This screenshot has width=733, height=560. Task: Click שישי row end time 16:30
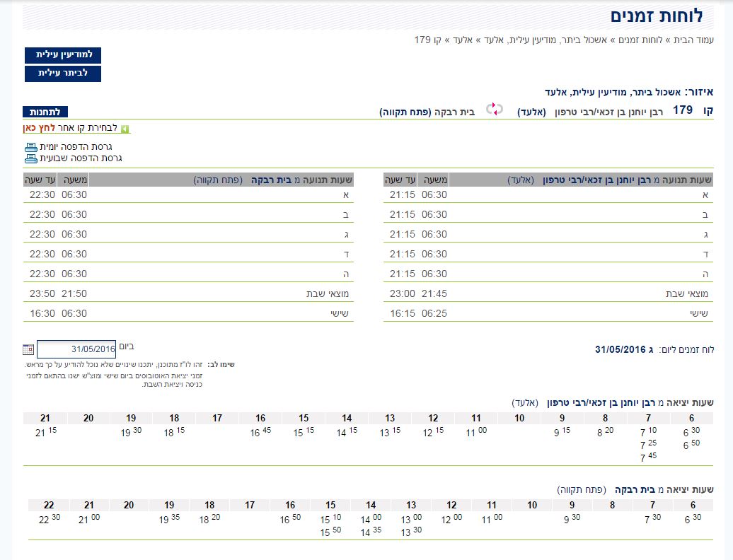coord(42,314)
